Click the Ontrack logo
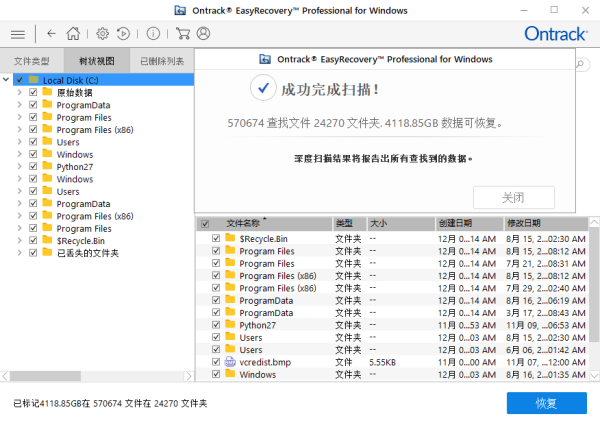This screenshot has height=423, width=600. click(x=556, y=34)
